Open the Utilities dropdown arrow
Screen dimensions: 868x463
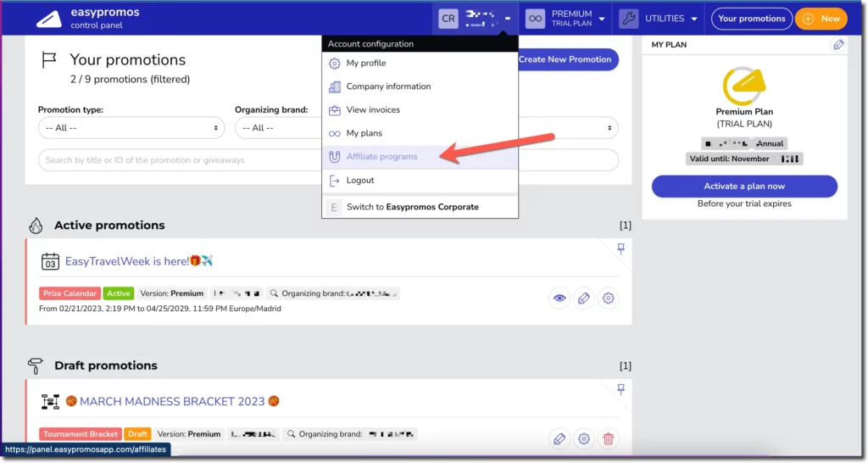[694, 19]
